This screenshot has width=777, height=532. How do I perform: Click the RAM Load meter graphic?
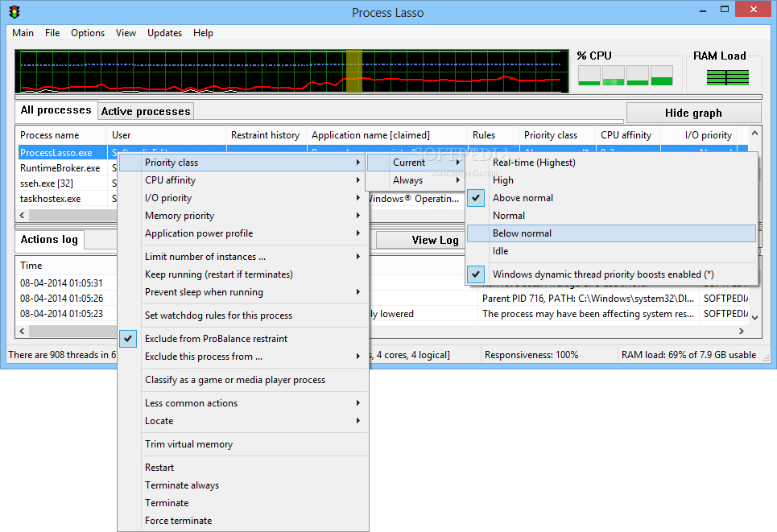(727, 77)
